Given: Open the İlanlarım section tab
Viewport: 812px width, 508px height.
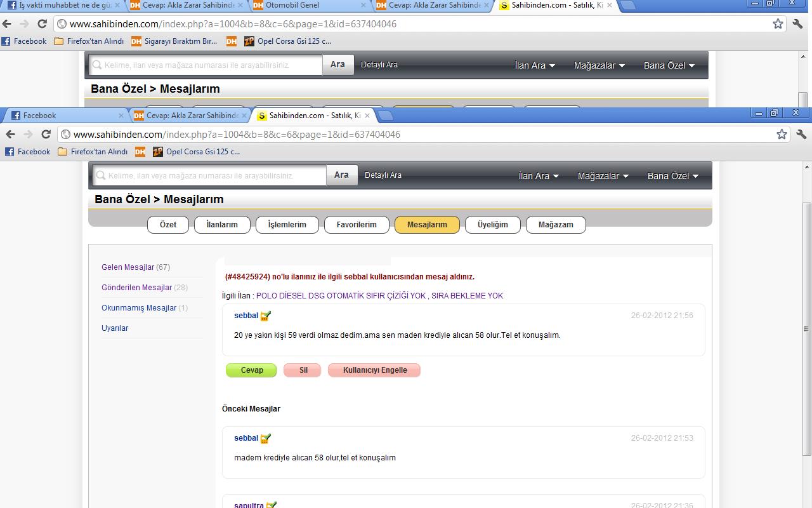Looking at the screenshot, I should point(222,225).
